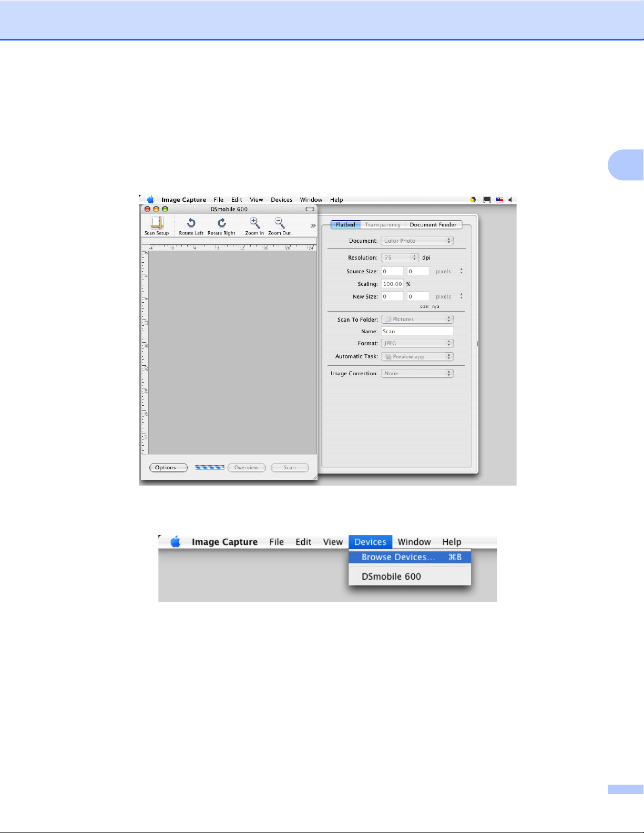
Task: Select the Flatbed tab
Action: [345, 224]
